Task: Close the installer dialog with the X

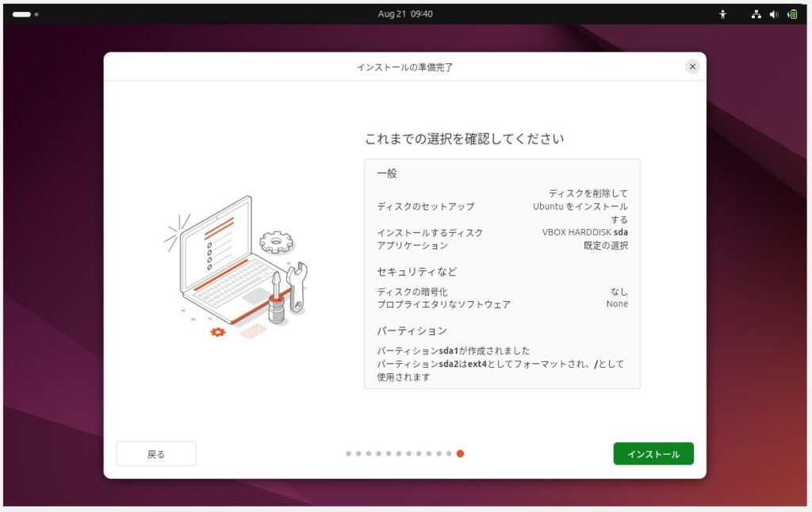Action: tap(691, 67)
